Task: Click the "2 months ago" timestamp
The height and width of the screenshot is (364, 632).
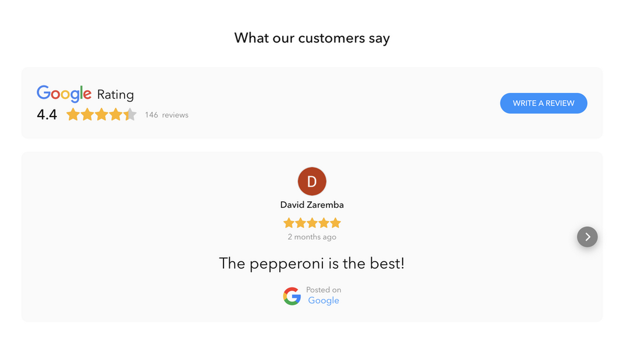Action: click(x=312, y=237)
